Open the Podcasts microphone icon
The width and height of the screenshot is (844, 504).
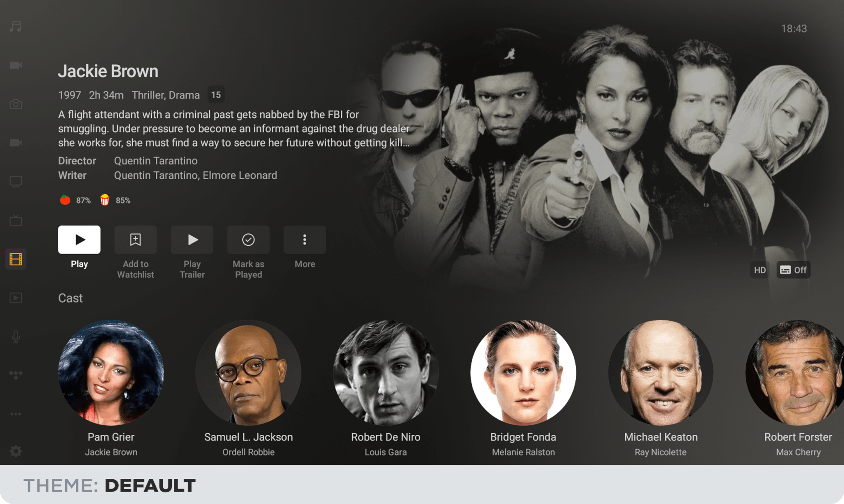coord(16,337)
